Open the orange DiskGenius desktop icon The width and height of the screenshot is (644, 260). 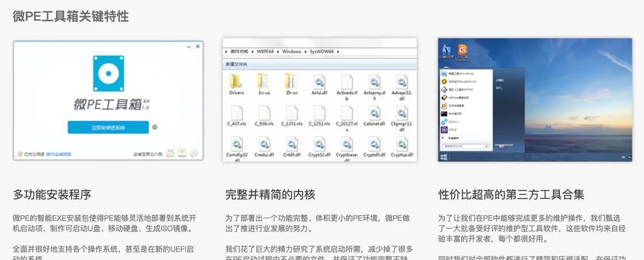pos(463,52)
